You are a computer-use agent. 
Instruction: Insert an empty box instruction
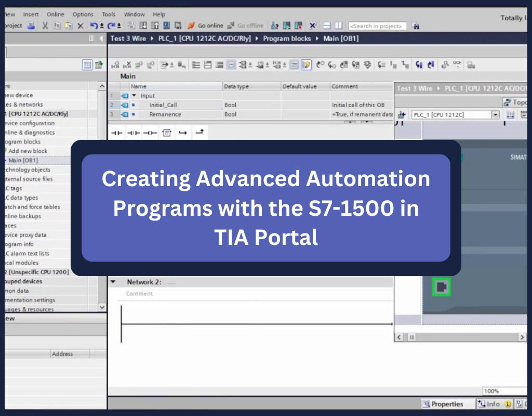click(x=166, y=133)
